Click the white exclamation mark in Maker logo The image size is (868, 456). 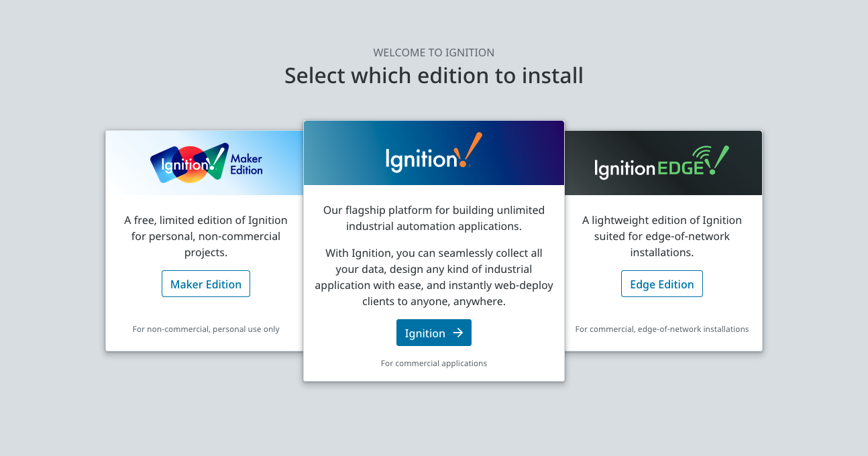click(217, 160)
